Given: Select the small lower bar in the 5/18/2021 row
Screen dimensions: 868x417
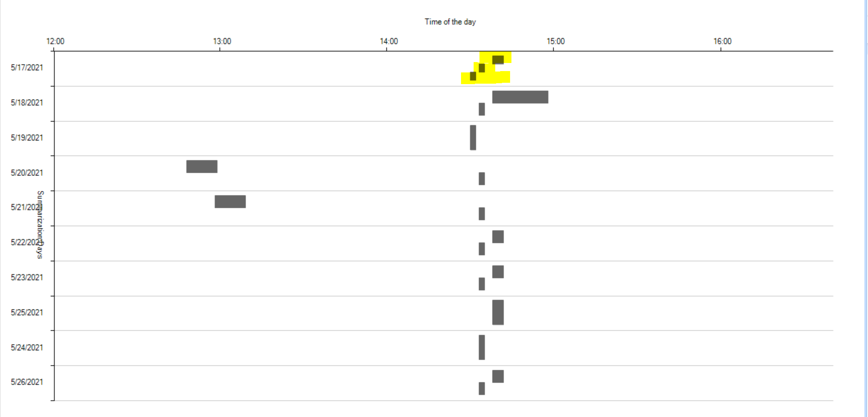Looking at the screenshot, I should tap(482, 109).
